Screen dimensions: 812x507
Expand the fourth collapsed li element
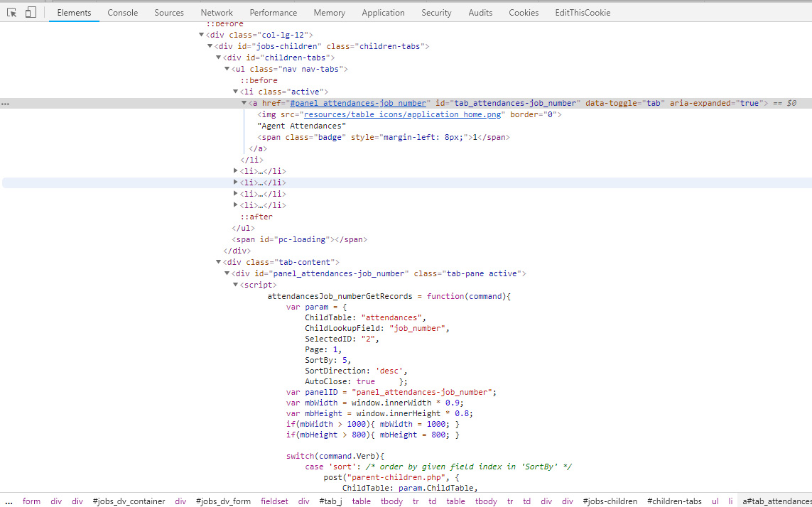click(236, 205)
